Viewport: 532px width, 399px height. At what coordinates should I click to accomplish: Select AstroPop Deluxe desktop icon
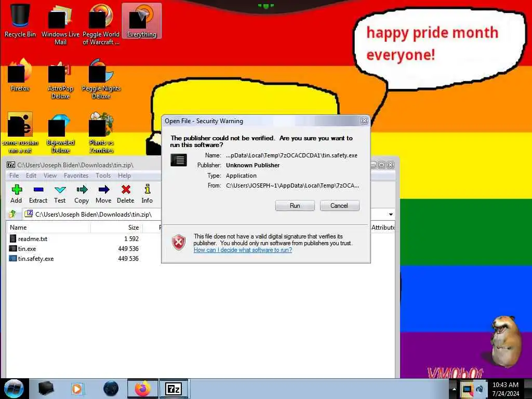click(x=60, y=78)
